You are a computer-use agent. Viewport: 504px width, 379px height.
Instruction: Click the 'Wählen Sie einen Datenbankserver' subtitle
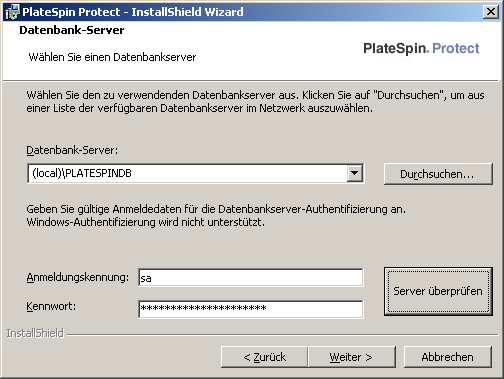[112, 57]
